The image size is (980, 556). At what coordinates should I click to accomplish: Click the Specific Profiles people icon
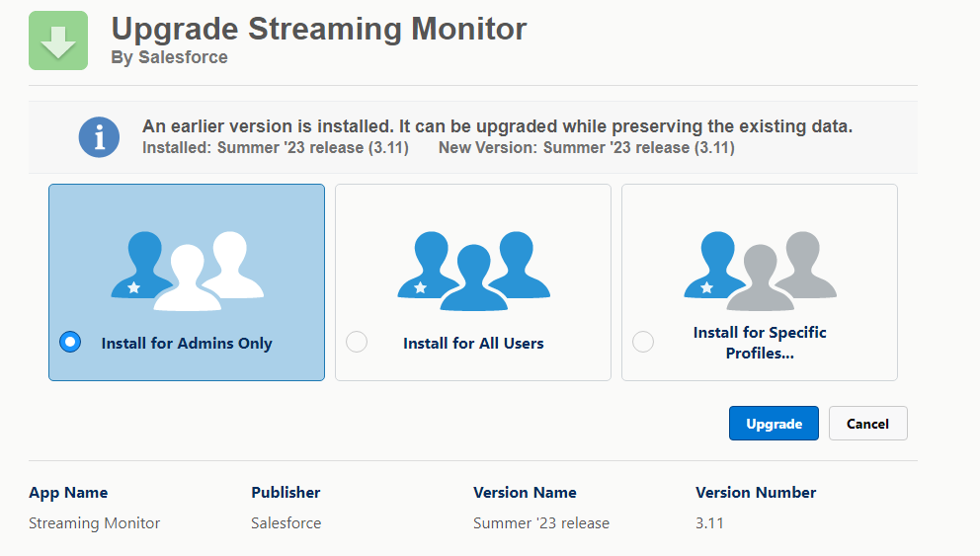click(760, 272)
